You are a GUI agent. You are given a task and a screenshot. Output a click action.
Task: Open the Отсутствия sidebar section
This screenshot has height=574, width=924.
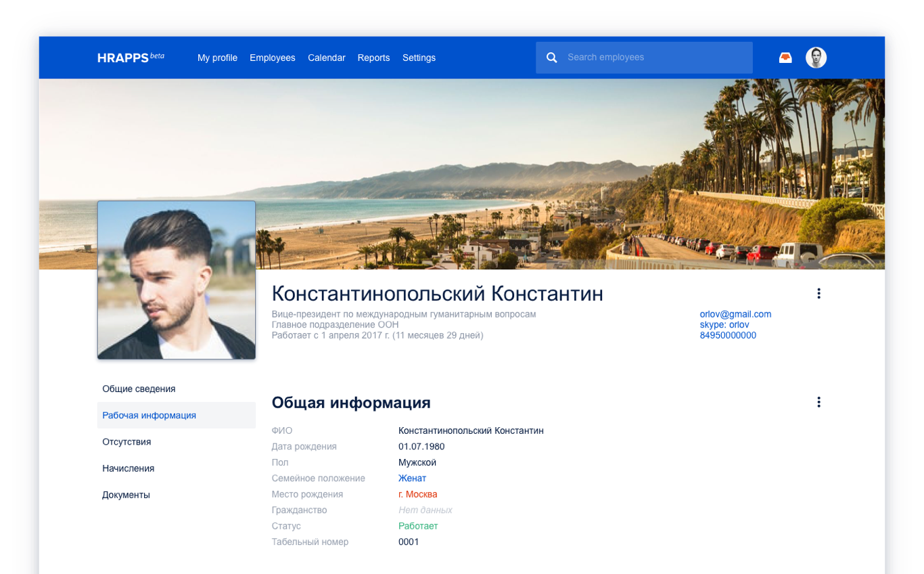point(126,441)
